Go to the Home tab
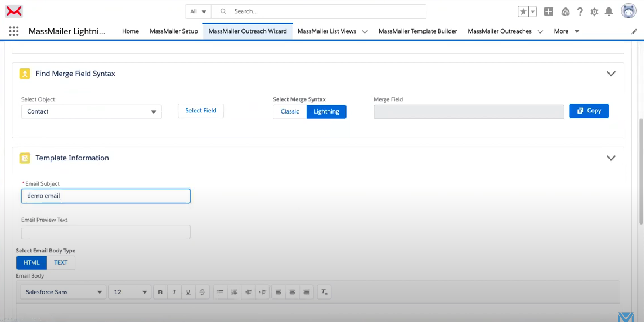This screenshot has width=644, height=322. [130, 31]
